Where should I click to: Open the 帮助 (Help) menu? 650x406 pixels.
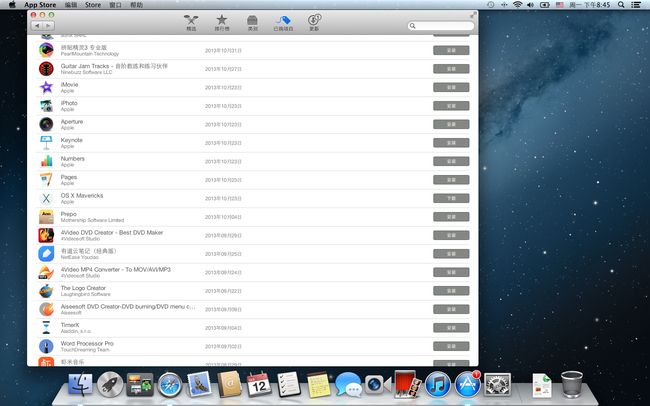pyautogui.click(x=136, y=5)
